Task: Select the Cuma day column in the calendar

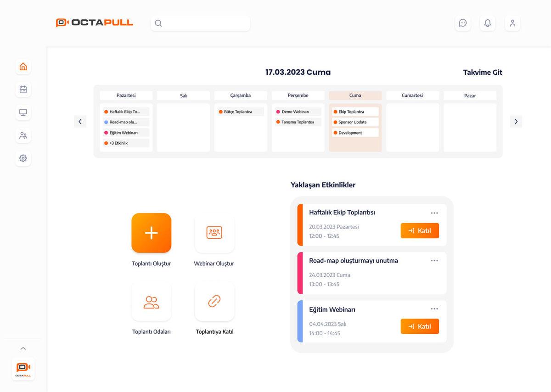Action: [355, 95]
